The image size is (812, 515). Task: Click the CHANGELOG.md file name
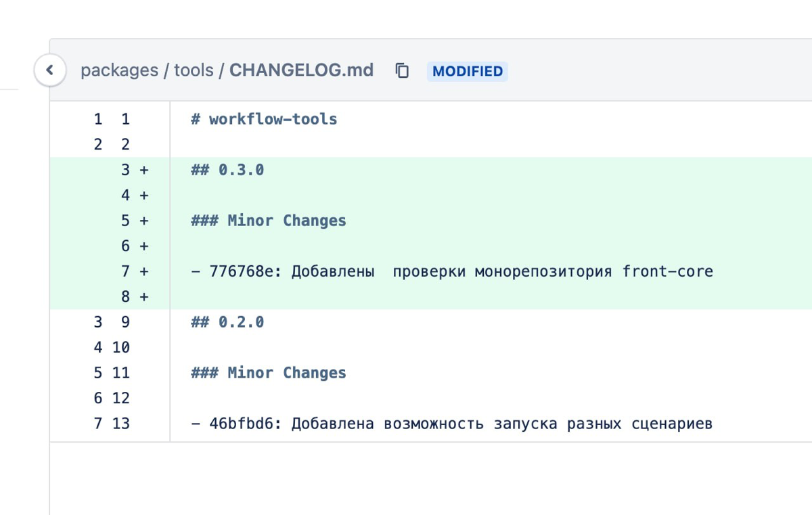(x=300, y=70)
